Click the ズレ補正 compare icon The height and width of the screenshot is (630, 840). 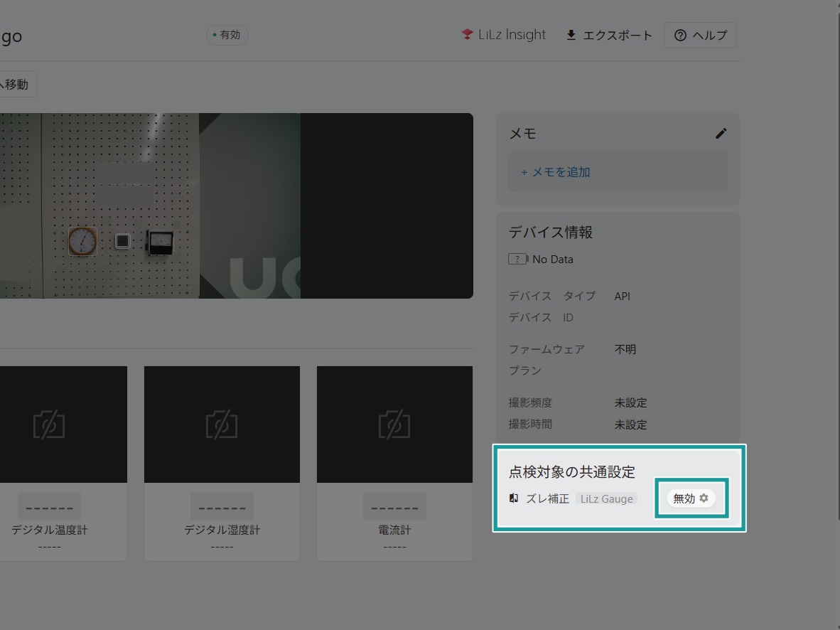pyautogui.click(x=514, y=498)
